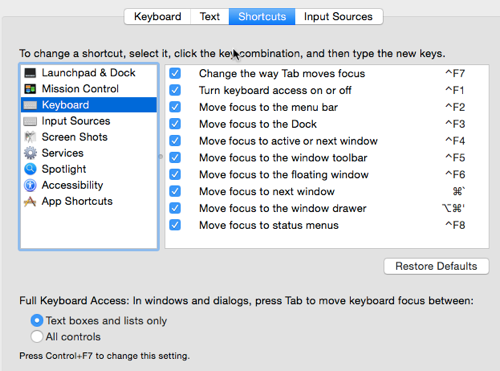Select Input Sources in the sidebar list
This screenshot has width=500, height=371.
[x=89, y=121]
